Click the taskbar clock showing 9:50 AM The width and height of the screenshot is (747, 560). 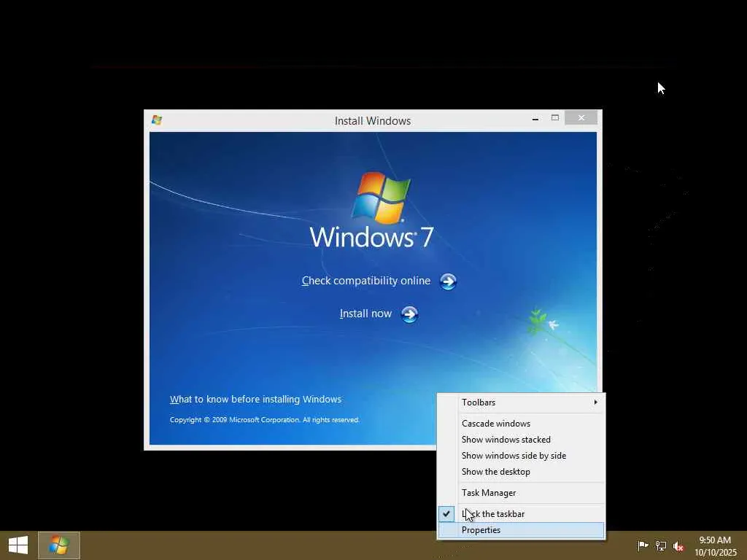click(x=715, y=546)
